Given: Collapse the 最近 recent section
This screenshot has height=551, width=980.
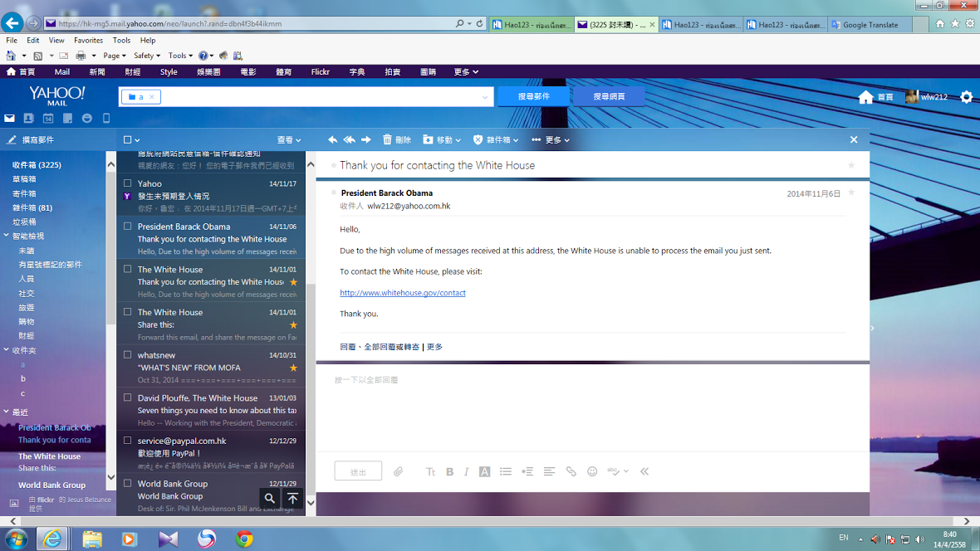Looking at the screenshot, I should pyautogui.click(x=7, y=412).
